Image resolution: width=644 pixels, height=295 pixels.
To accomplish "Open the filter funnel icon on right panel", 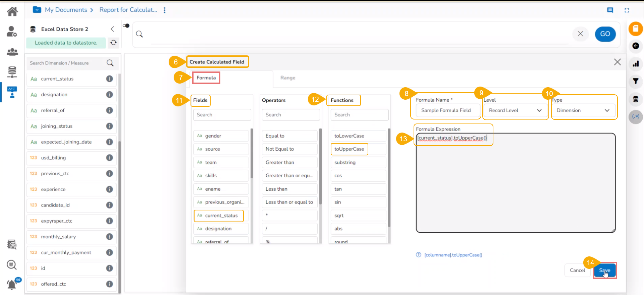I will [x=635, y=81].
